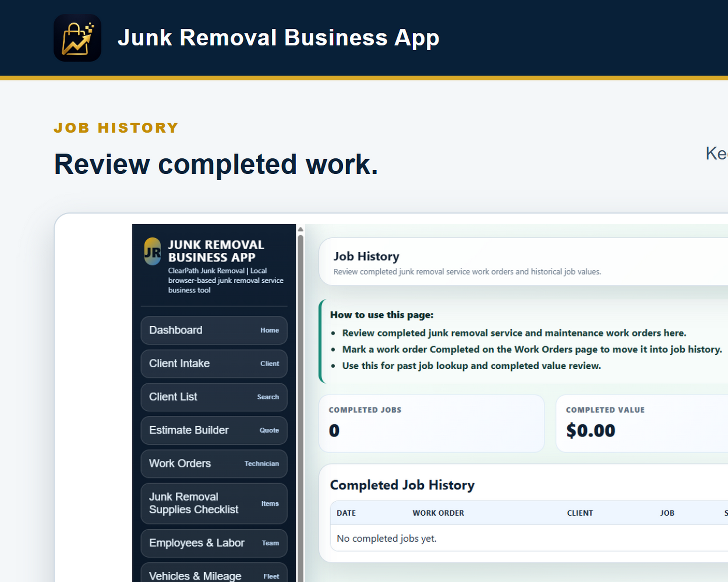Go to Client List in sidebar
728x582 pixels.
click(214, 397)
